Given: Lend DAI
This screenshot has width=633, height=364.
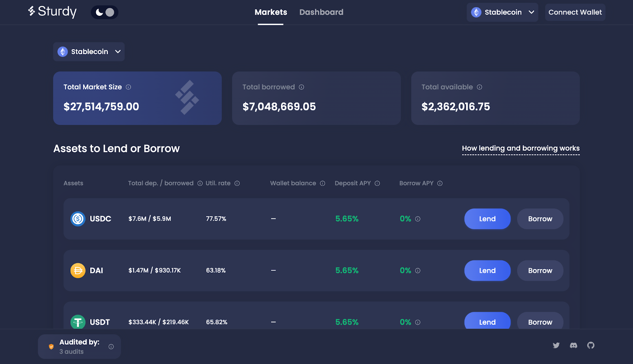Looking at the screenshot, I should (487, 271).
